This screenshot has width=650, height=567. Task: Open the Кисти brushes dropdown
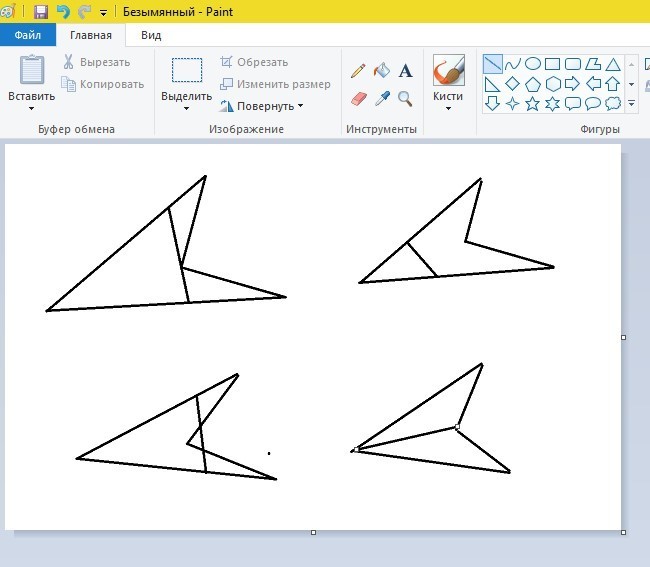pyautogui.click(x=448, y=108)
